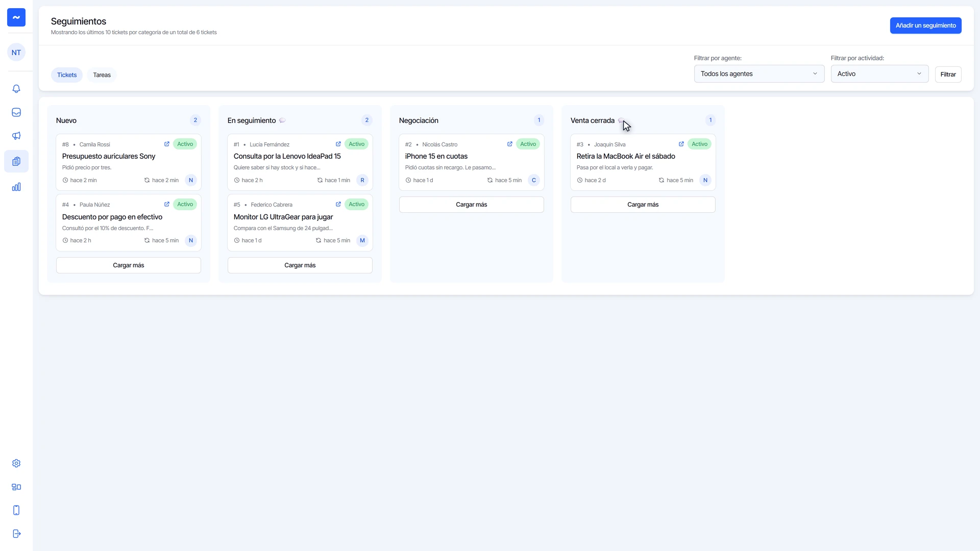Click Activo badge on Joaquín Silva ticket
Viewport: 980px width, 551px height.
click(x=699, y=144)
